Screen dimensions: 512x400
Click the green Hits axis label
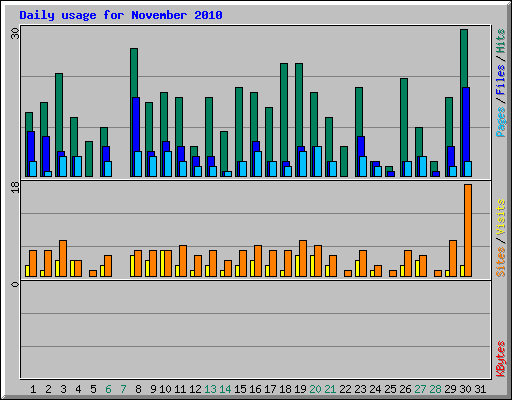500,41
